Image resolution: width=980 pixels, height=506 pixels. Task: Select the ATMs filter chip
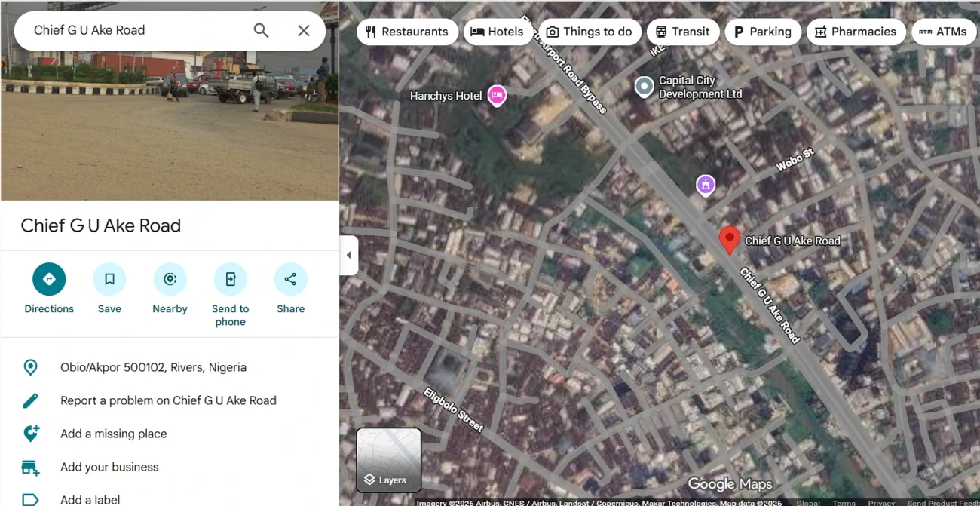coord(944,32)
